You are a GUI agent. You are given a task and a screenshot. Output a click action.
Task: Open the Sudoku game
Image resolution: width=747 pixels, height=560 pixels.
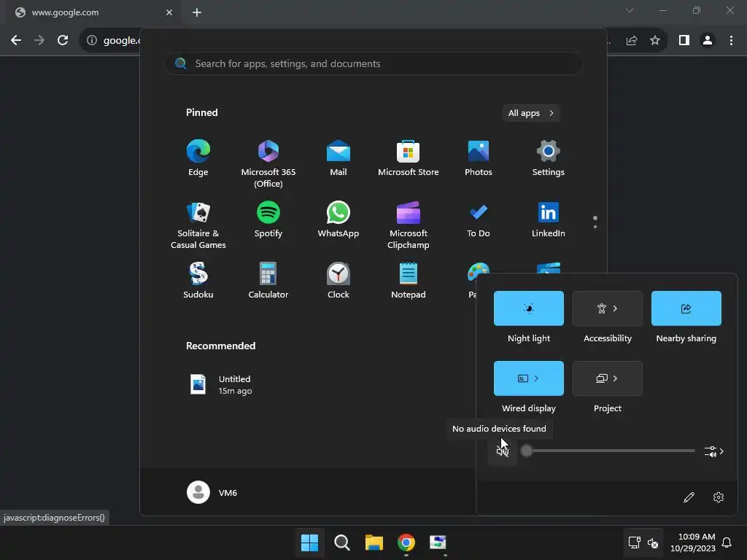click(198, 281)
